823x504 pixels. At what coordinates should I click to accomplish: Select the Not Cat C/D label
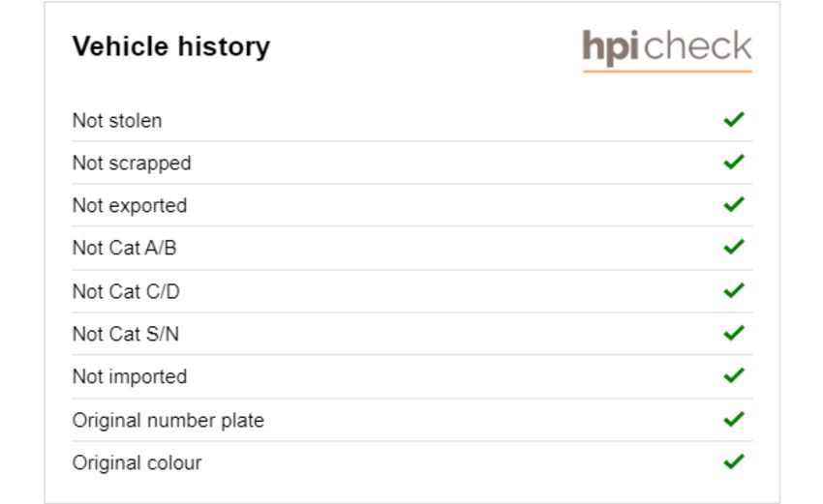(x=126, y=291)
